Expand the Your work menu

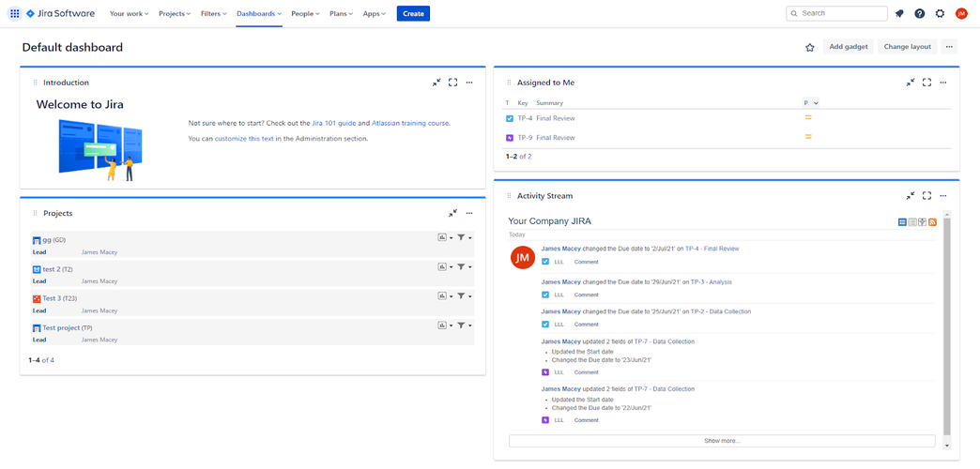(x=129, y=13)
